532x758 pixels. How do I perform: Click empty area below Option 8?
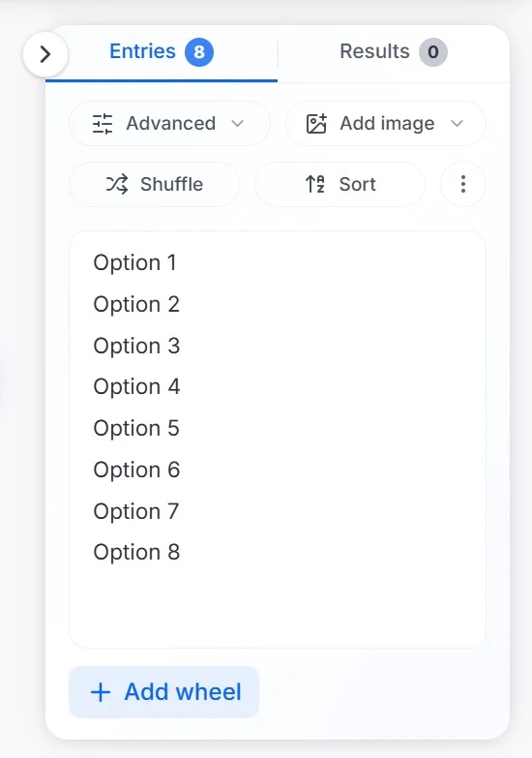tap(278, 604)
